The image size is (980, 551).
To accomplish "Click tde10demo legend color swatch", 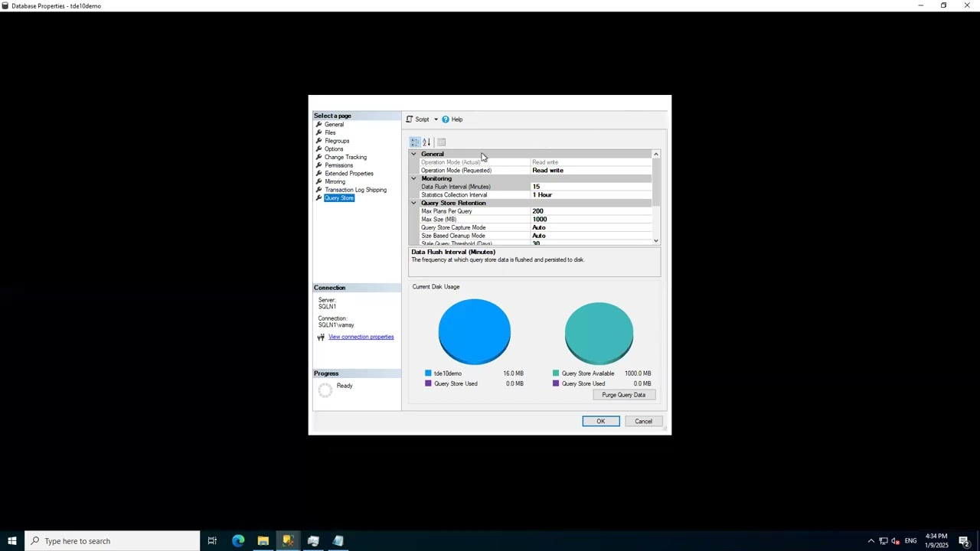I will [428, 373].
